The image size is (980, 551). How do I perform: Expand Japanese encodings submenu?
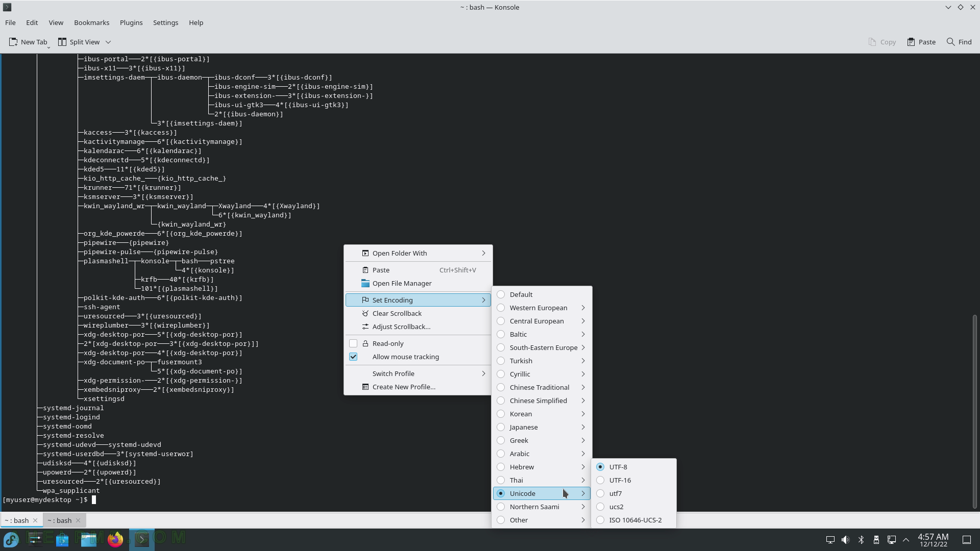coord(542,427)
